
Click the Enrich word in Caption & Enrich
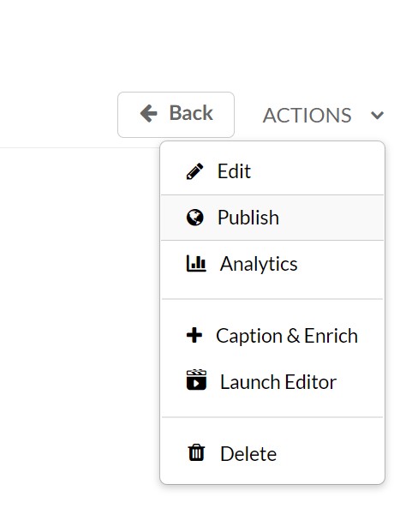click(x=331, y=336)
